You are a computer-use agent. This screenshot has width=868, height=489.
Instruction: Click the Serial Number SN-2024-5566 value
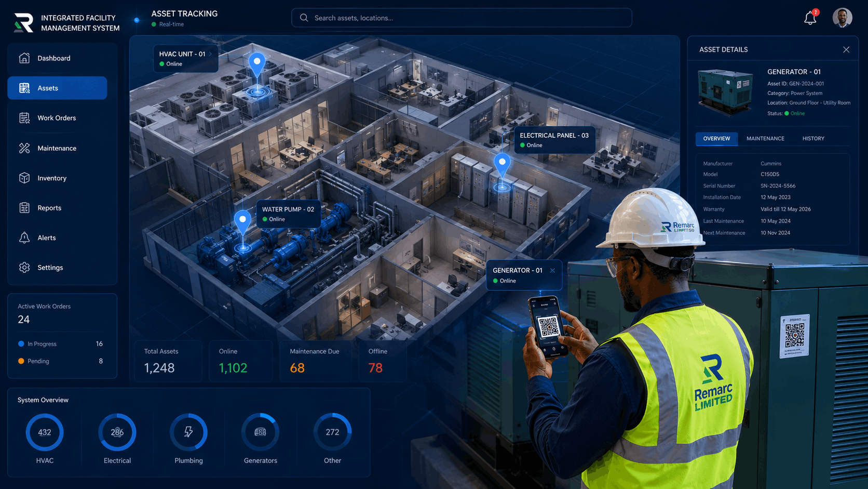click(778, 186)
